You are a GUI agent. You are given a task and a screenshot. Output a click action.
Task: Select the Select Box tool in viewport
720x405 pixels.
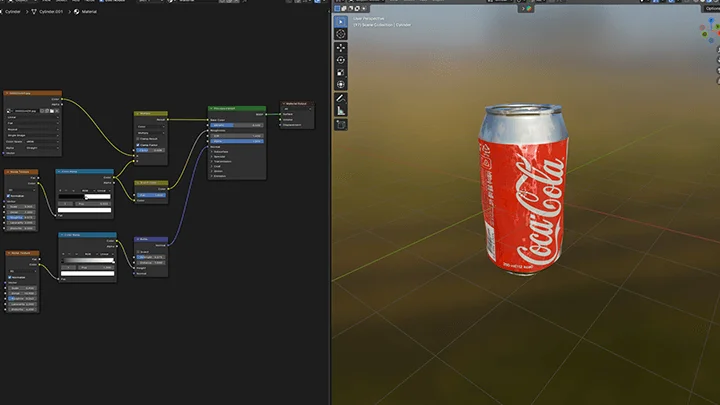pyautogui.click(x=340, y=22)
